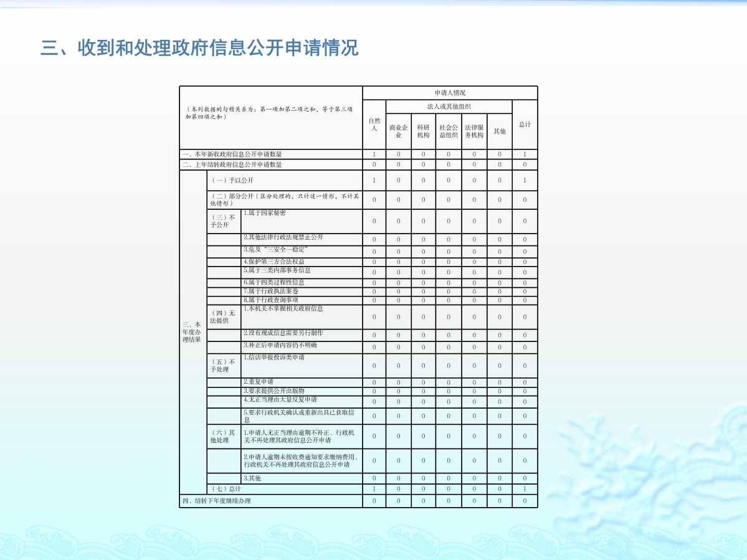This screenshot has height=560, width=747.
Task: Click the slide title 三、收到和处理政府信息公开申请情况
Action: [199, 48]
